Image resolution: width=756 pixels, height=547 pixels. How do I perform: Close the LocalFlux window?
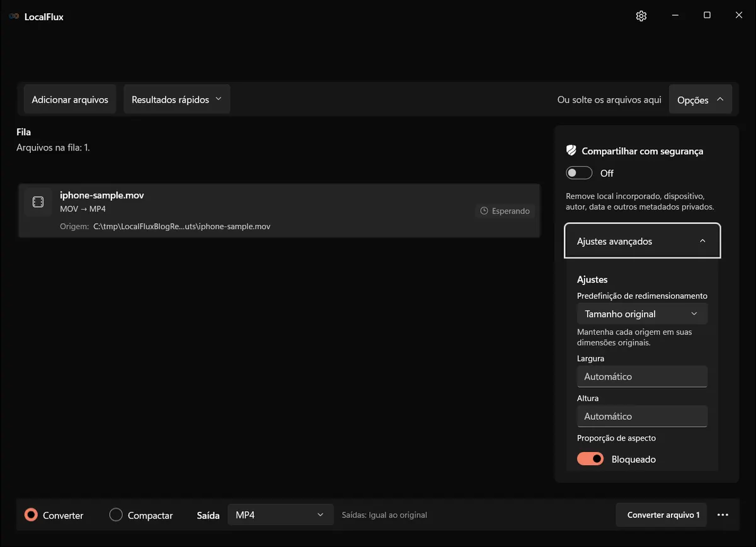pos(739,16)
